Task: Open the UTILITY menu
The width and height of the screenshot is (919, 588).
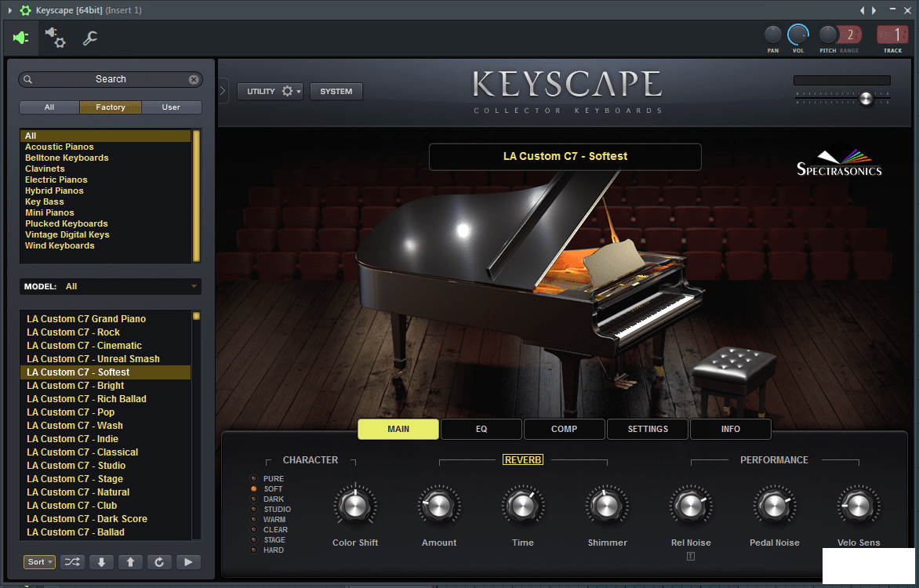Action: pyautogui.click(x=271, y=92)
